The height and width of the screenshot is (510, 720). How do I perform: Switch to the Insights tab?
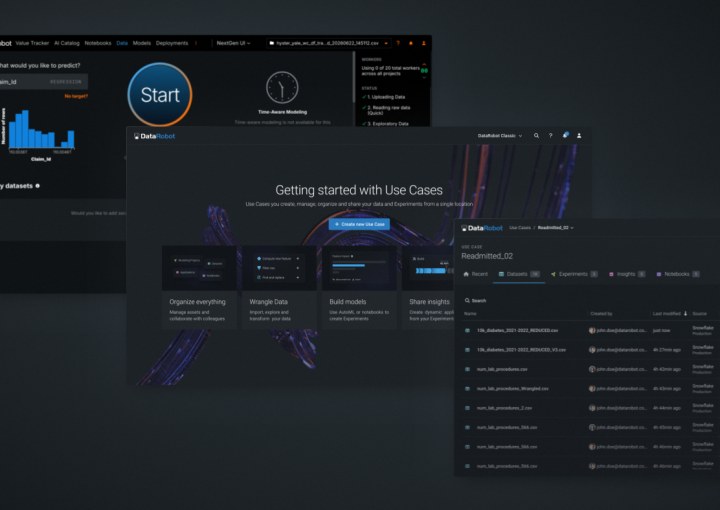627,274
